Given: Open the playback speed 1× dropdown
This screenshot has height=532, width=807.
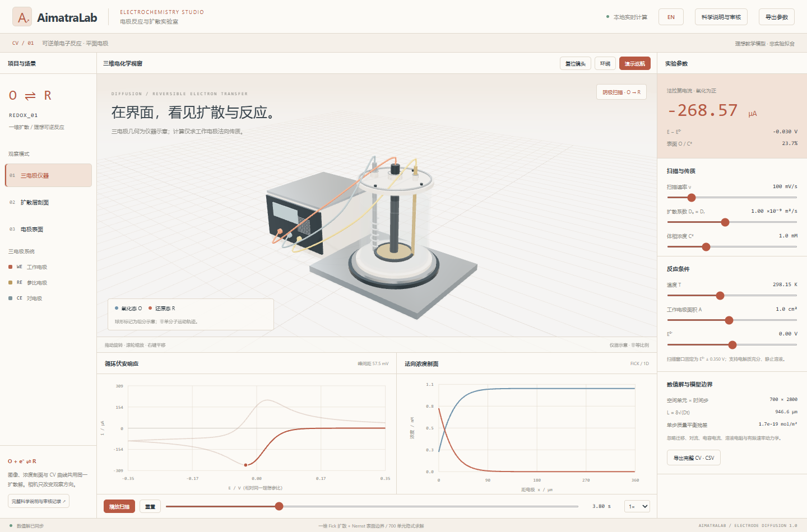Looking at the screenshot, I should coord(637,506).
